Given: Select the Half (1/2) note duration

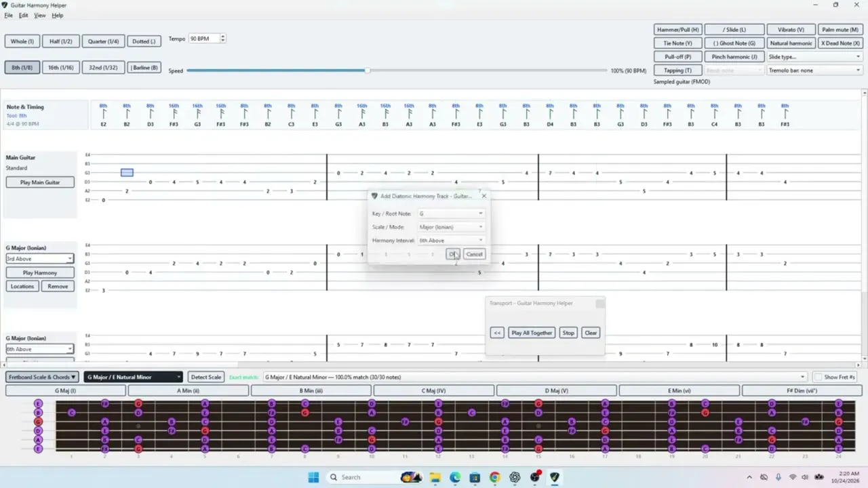Looking at the screenshot, I should (61, 41).
